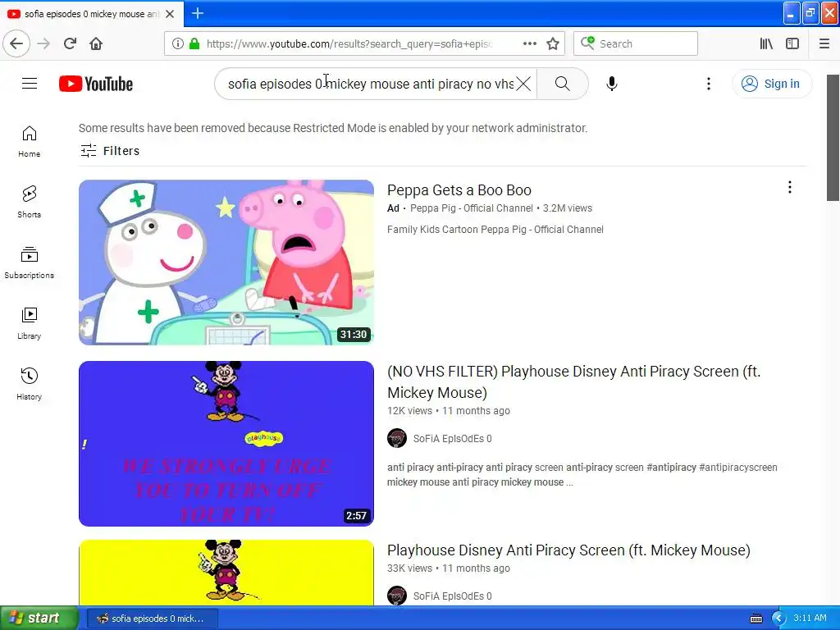Click the YouTube search magnifier button
This screenshot has height=630, width=840.
click(x=563, y=84)
